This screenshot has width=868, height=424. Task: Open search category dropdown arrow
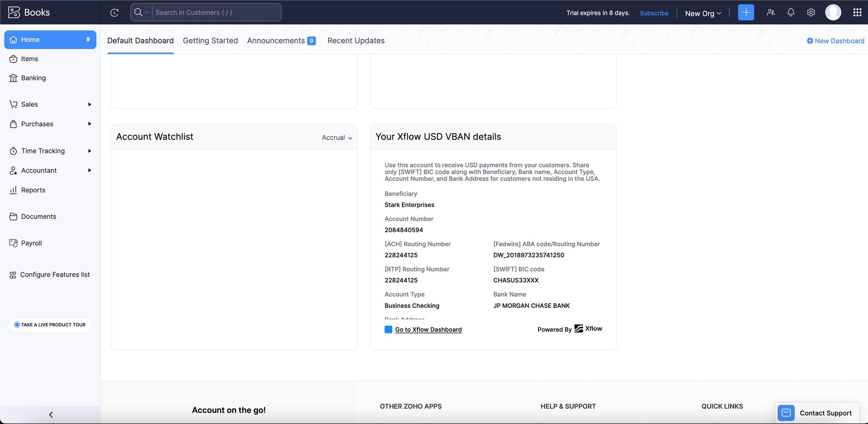tap(147, 13)
